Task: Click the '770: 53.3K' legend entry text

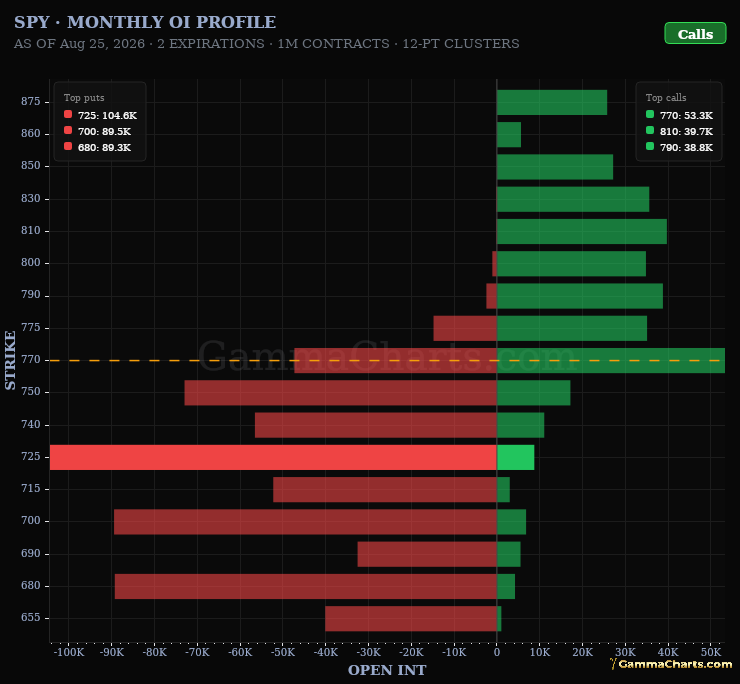Action: coord(686,116)
